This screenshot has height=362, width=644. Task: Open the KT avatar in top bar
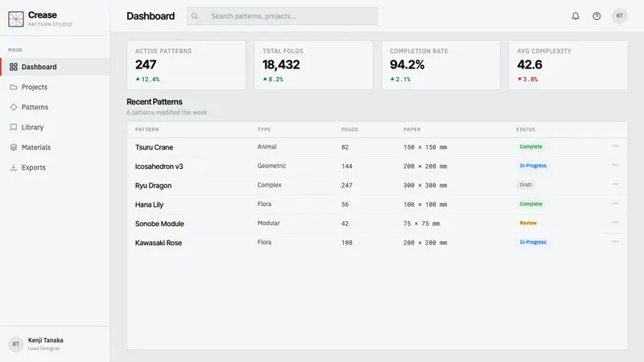click(619, 16)
